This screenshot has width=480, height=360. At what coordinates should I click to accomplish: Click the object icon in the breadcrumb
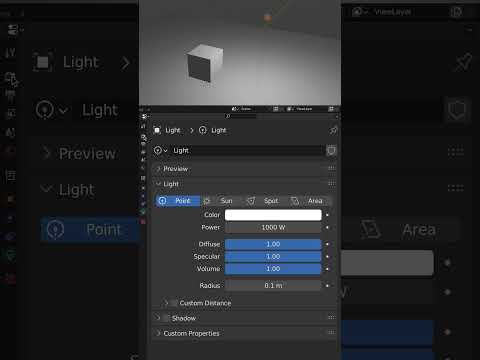[x=157, y=130]
